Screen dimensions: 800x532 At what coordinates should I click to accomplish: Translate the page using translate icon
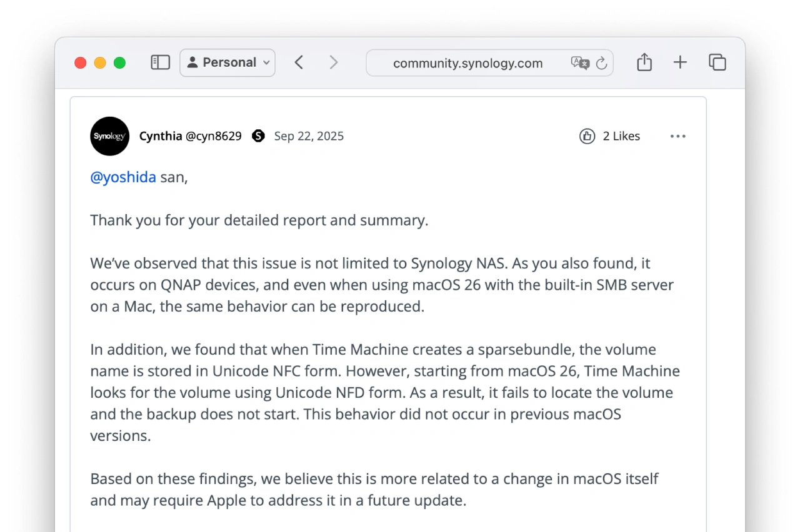(x=579, y=62)
